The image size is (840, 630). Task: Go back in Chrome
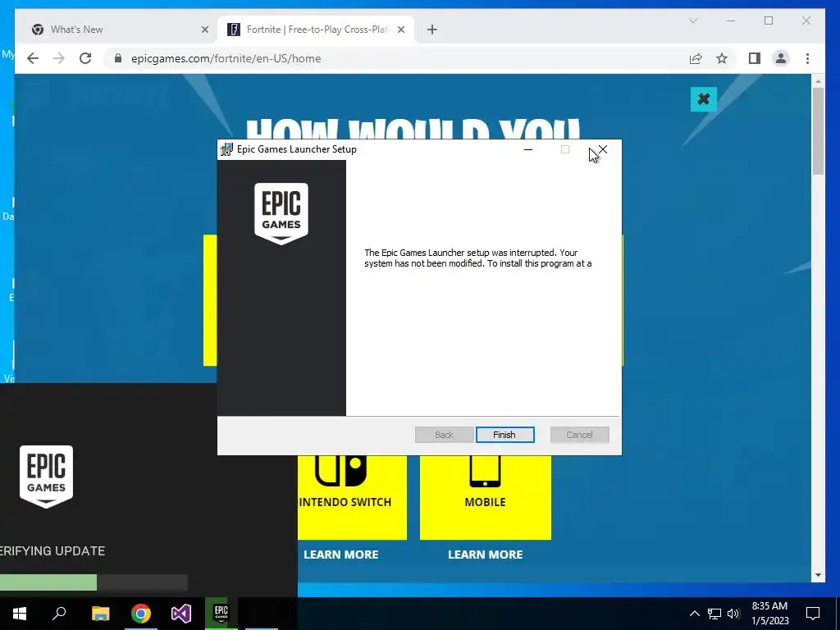(x=33, y=58)
